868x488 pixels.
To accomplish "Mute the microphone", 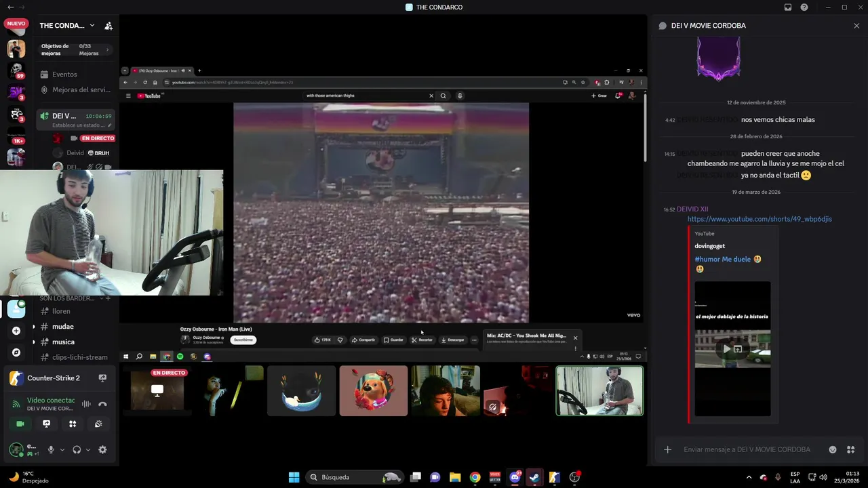I will (51, 449).
